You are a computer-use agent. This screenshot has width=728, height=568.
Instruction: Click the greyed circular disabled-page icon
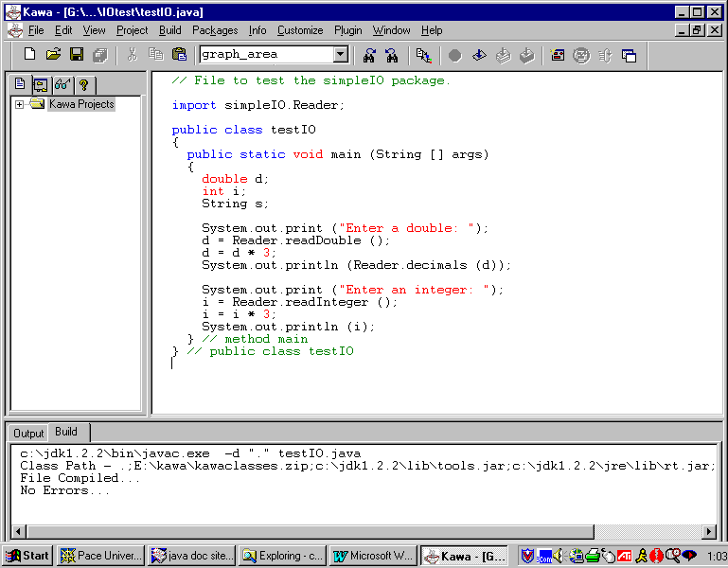point(581,56)
